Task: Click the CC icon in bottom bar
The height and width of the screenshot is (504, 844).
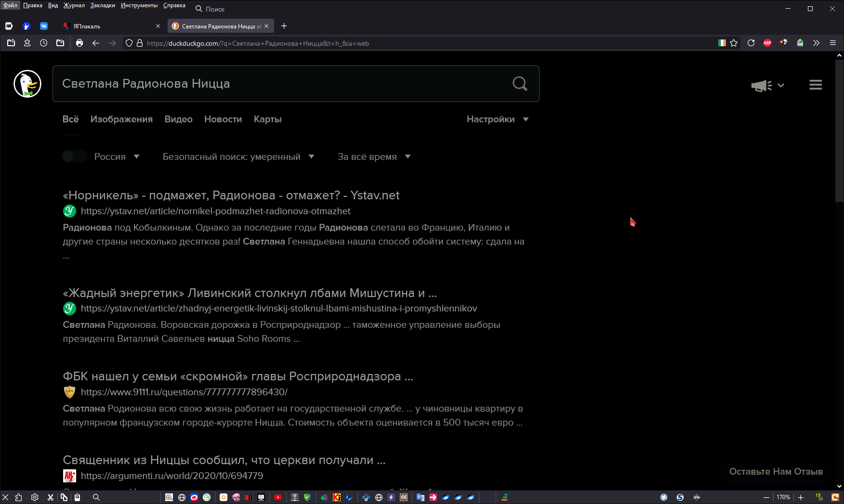Action: (404, 497)
